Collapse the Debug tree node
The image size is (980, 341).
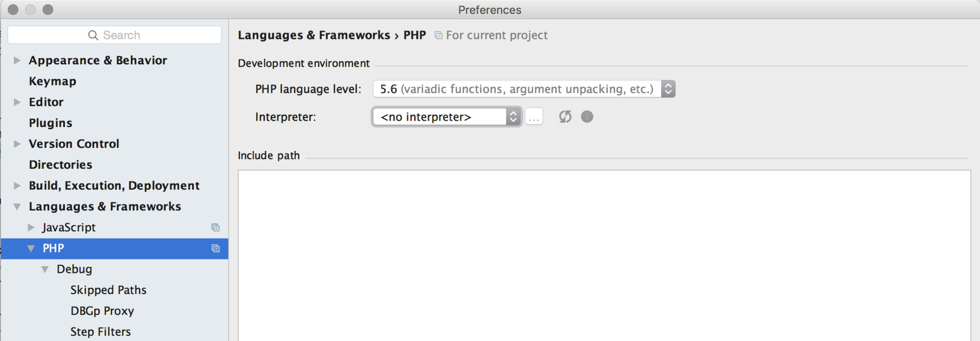pos(45,269)
